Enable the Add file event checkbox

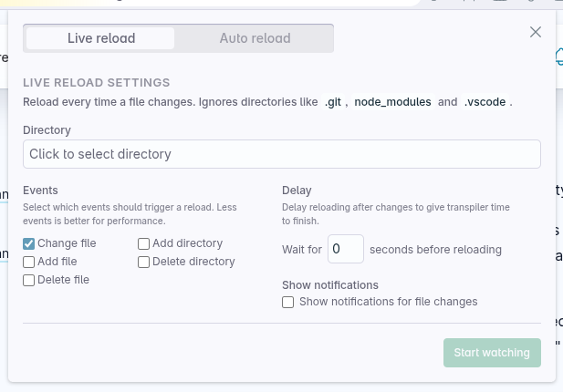(x=29, y=262)
